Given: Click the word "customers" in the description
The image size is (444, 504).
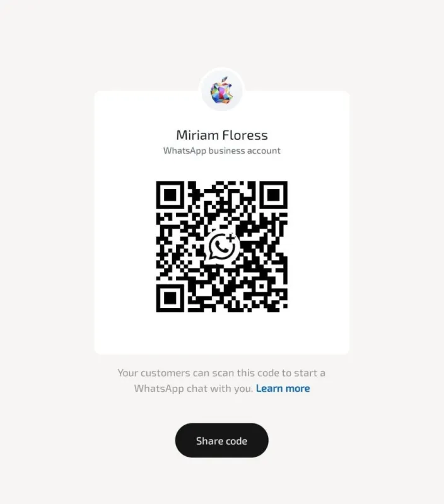Looking at the screenshot, I should pyautogui.click(x=165, y=373).
